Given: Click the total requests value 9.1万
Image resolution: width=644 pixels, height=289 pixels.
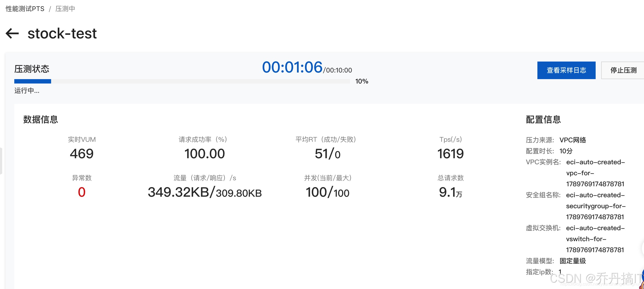Looking at the screenshot, I should coord(451,192).
